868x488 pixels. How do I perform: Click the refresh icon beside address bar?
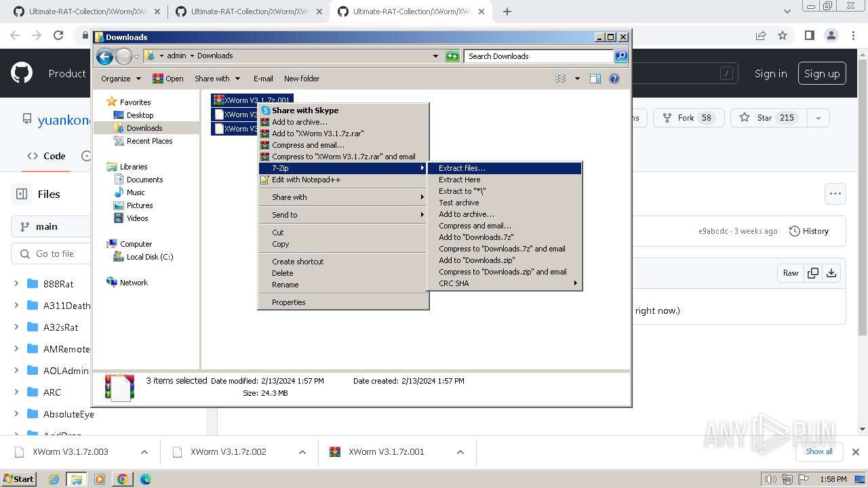tap(452, 56)
